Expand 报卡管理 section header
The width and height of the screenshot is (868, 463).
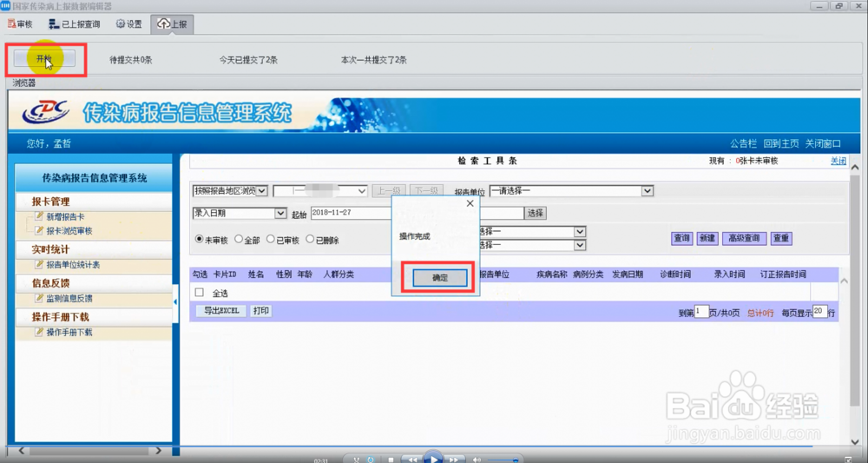click(x=94, y=202)
